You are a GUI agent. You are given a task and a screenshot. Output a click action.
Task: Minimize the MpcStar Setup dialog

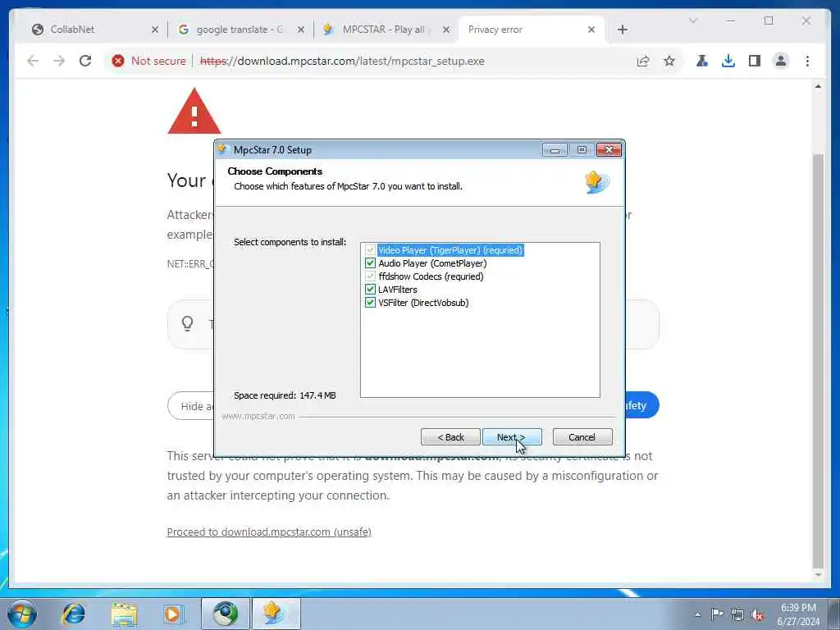pyautogui.click(x=555, y=150)
